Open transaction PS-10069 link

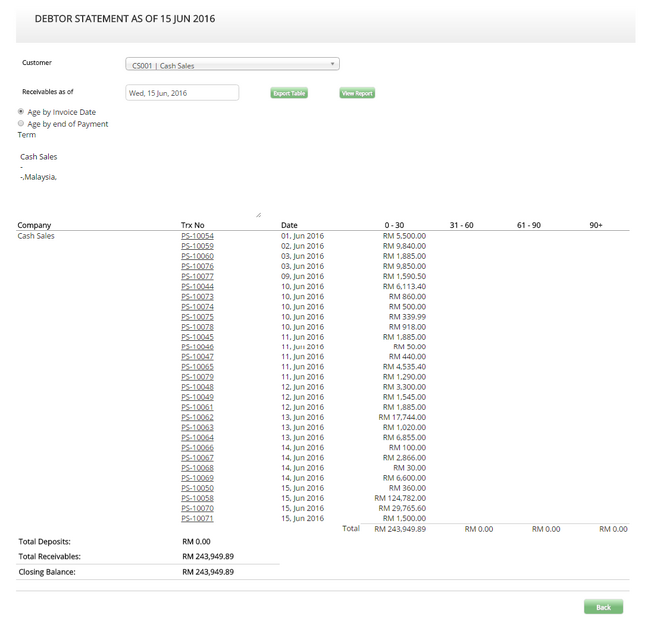(197, 478)
